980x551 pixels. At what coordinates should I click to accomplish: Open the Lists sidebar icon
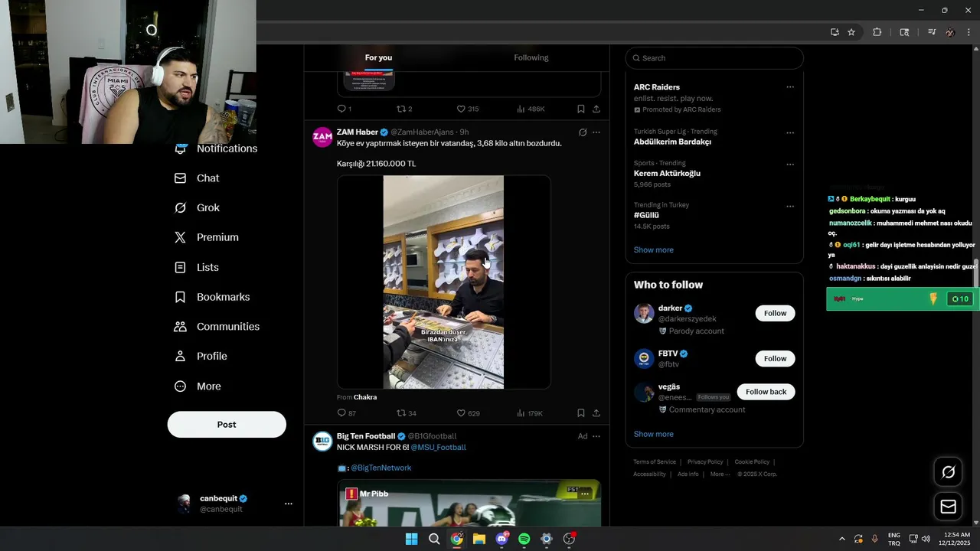coord(180,267)
